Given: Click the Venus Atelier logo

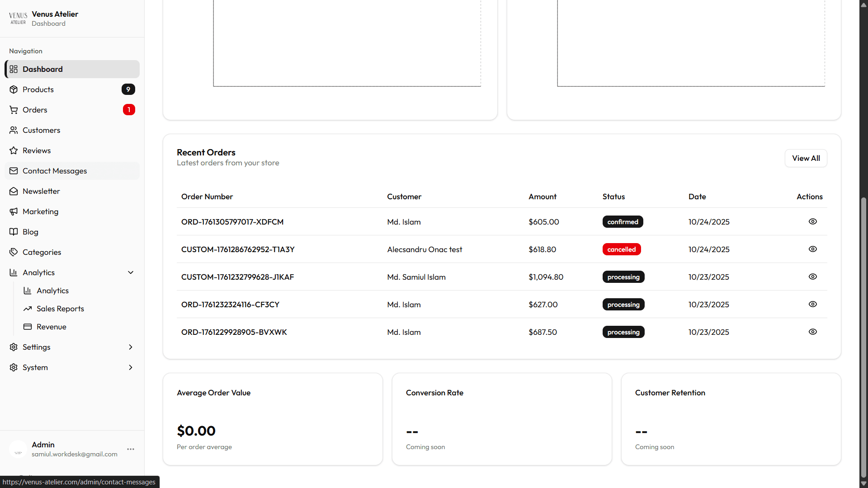Looking at the screenshot, I should [x=18, y=19].
